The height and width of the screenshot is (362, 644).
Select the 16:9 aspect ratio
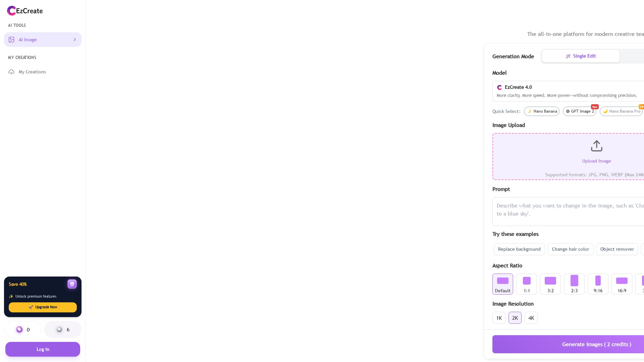tap(622, 284)
